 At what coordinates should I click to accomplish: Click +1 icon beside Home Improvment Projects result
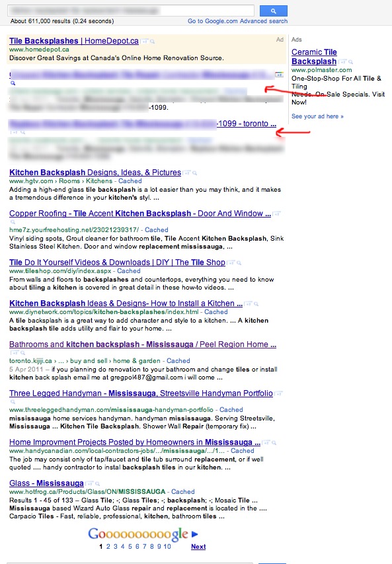pyautogui.click(x=266, y=442)
